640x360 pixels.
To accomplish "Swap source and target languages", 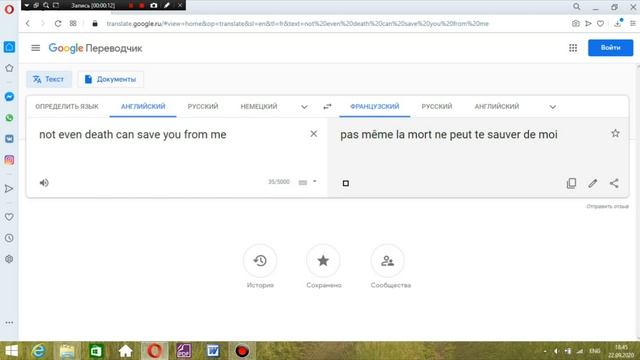I will [327, 107].
